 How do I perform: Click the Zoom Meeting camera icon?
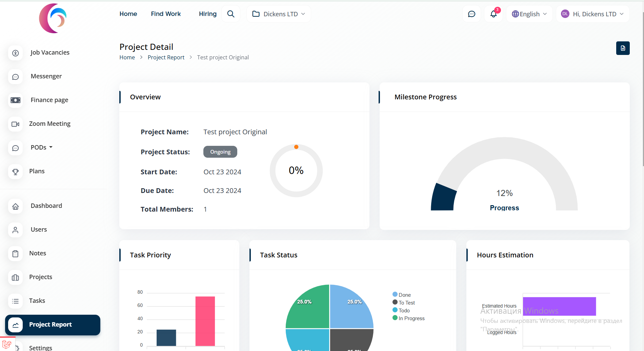pos(16,124)
